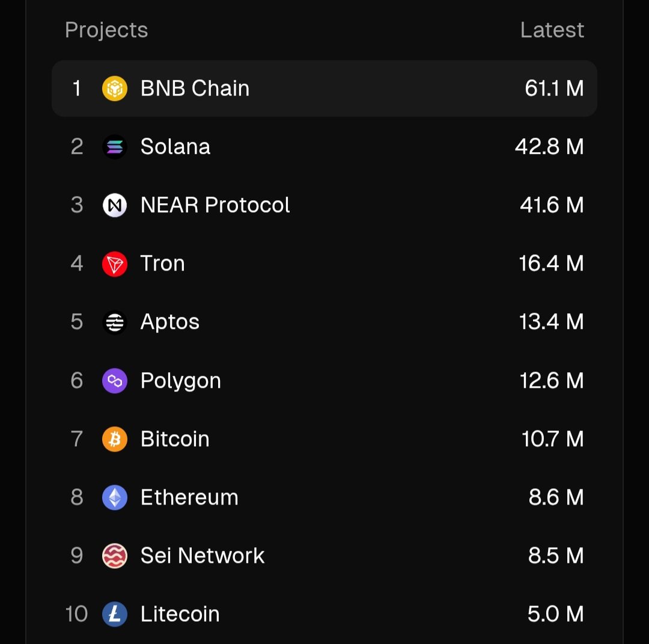
Task: Click the 61.1 M value for BNB Chain
Action: (554, 88)
